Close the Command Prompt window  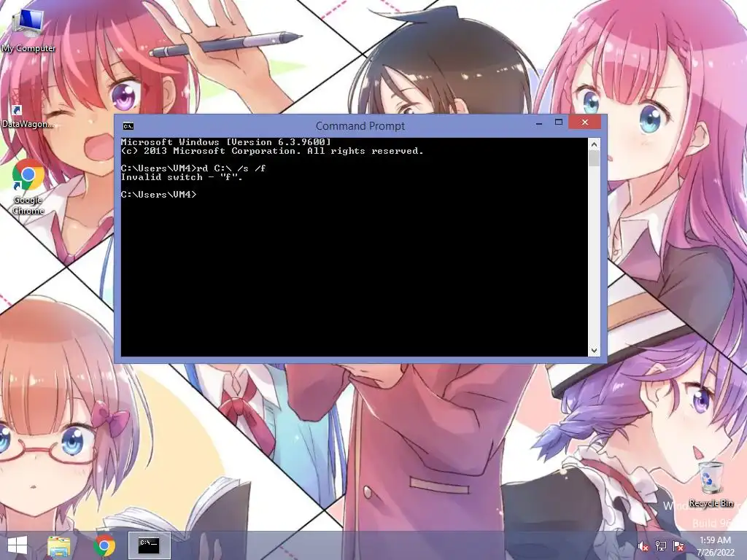[x=585, y=122]
